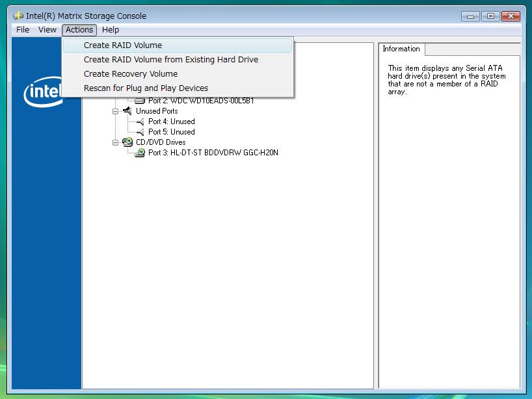Click the Port 3 optical drive icon

coord(140,153)
